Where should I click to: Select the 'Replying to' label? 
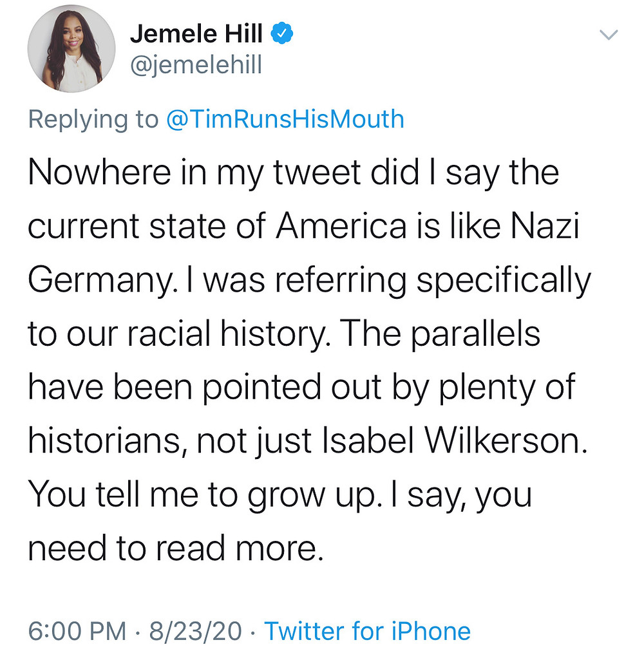tap(93, 120)
